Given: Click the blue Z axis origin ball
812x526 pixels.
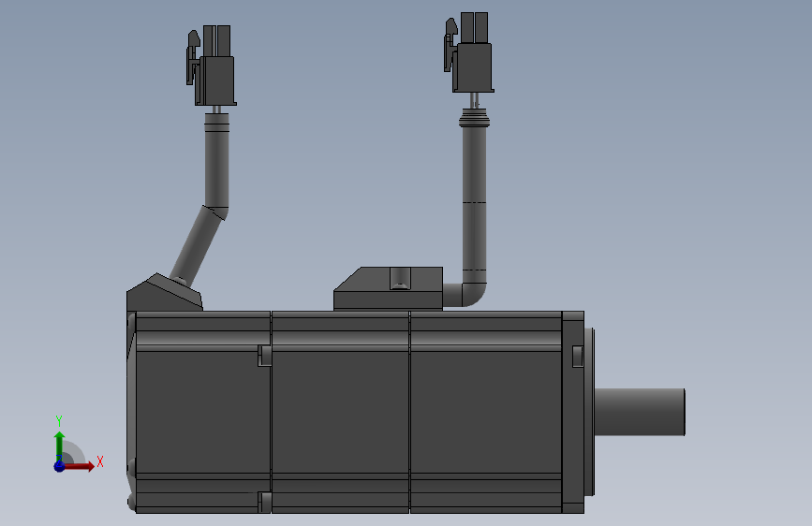Looking at the screenshot, I should pos(59,466).
